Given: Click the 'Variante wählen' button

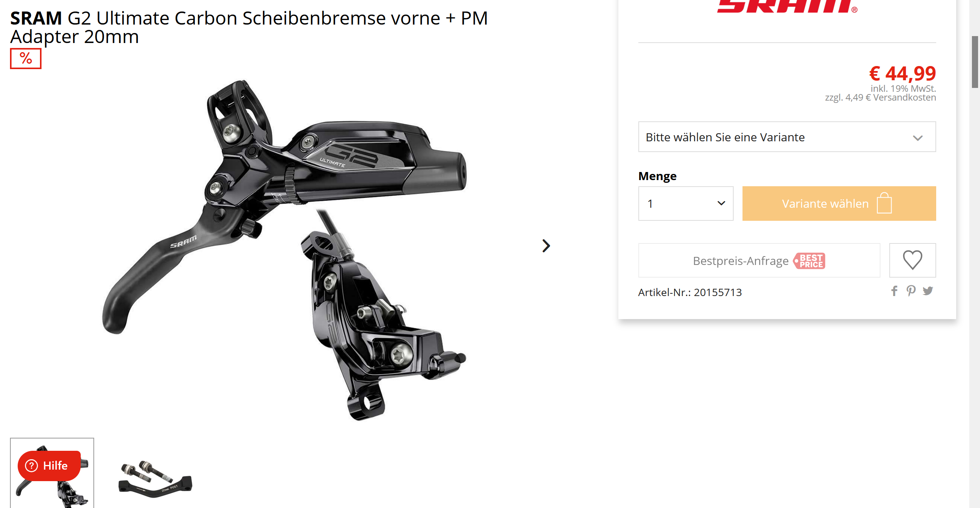Looking at the screenshot, I should click(x=839, y=204).
